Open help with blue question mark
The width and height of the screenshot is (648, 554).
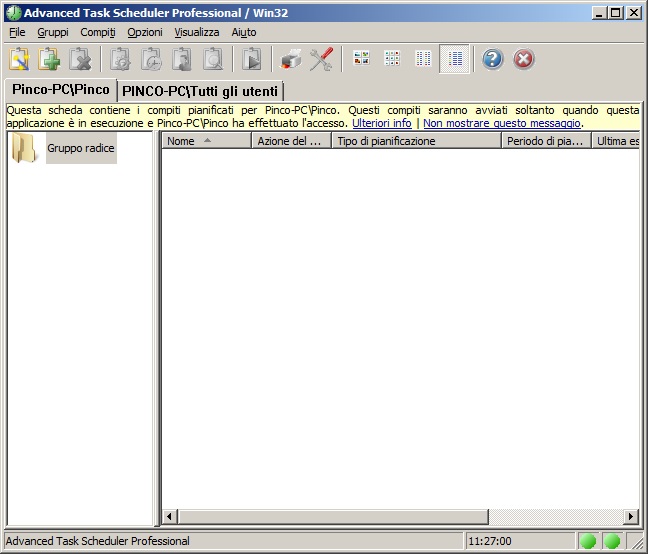coord(493,59)
